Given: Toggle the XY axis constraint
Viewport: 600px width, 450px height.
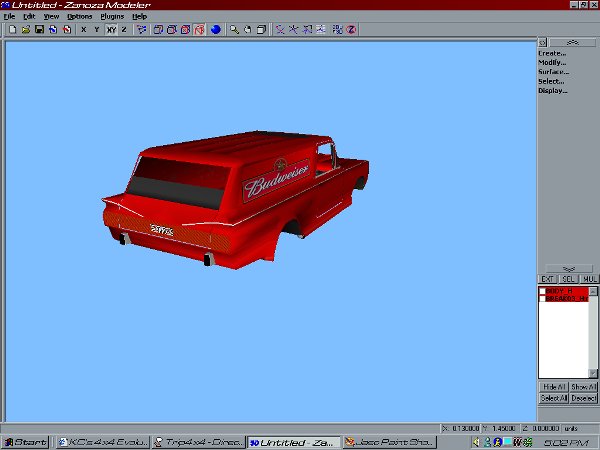Looking at the screenshot, I should [111, 29].
